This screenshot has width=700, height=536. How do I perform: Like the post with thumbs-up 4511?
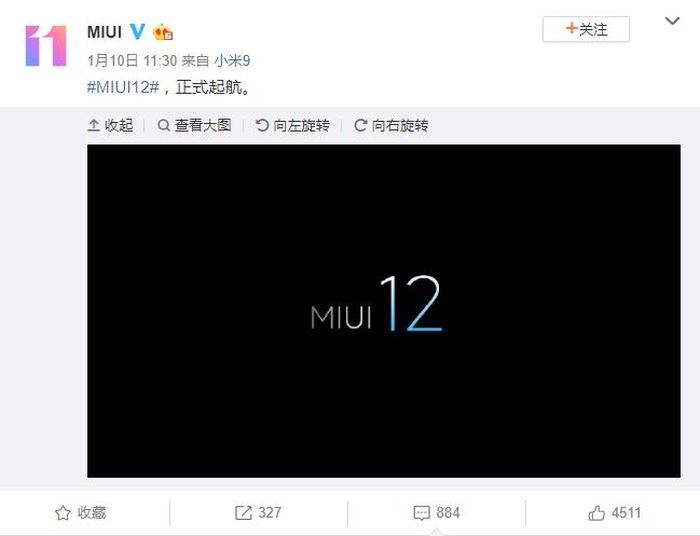pyautogui.click(x=614, y=512)
